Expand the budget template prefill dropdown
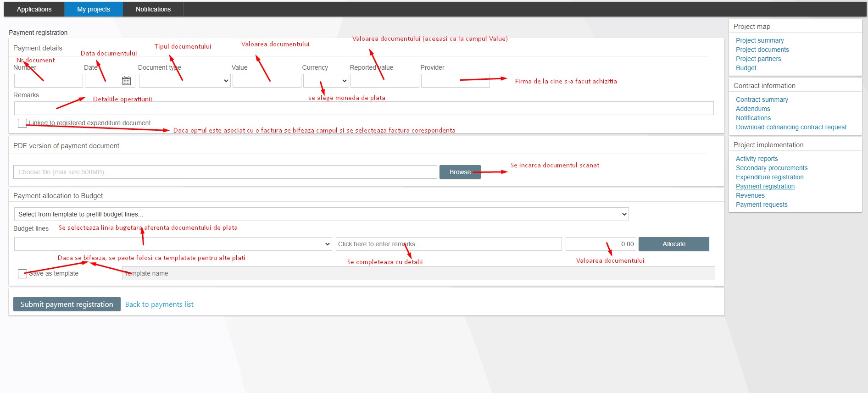This screenshot has width=868, height=393. point(321,214)
